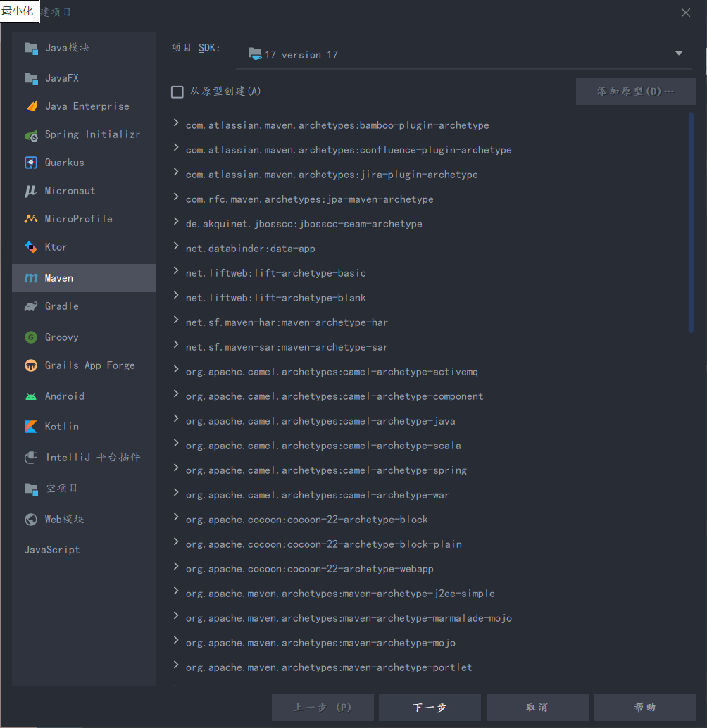Click the 空项目 folder icon
This screenshot has width=707, height=728.
tap(31, 489)
